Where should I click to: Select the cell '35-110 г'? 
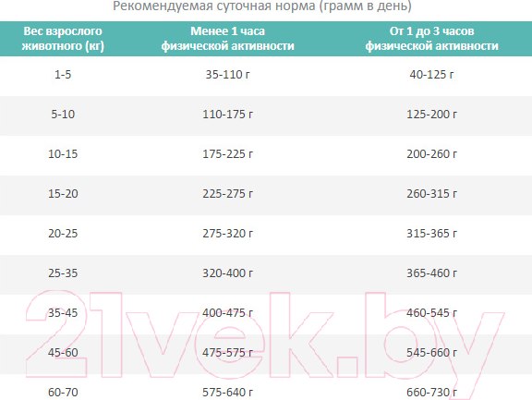227,74
